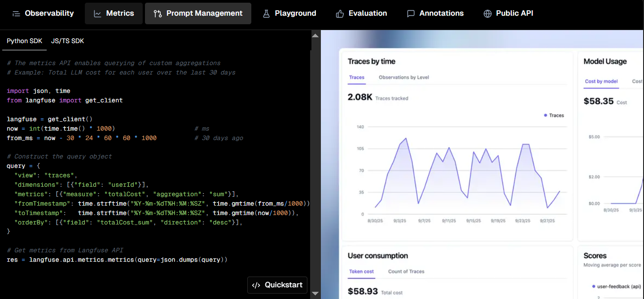Image resolution: width=644 pixels, height=299 pixels.
Task: Click the 'langfuse = get_client()' code line
Action: 49,119
